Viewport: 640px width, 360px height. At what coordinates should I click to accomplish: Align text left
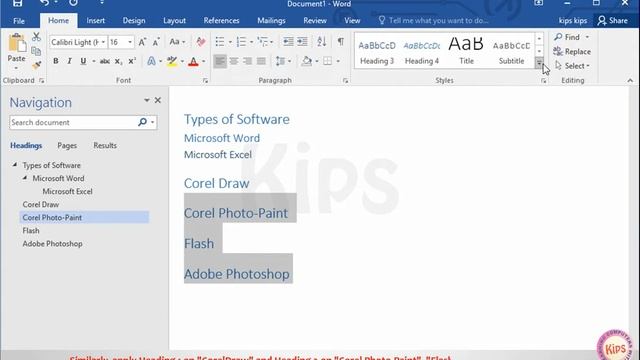click(x=220, y=61)
